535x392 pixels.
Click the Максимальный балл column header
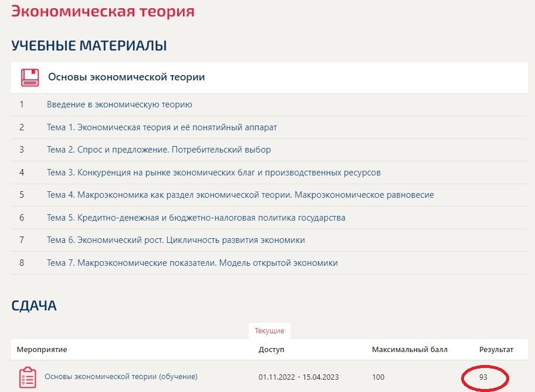409,350
